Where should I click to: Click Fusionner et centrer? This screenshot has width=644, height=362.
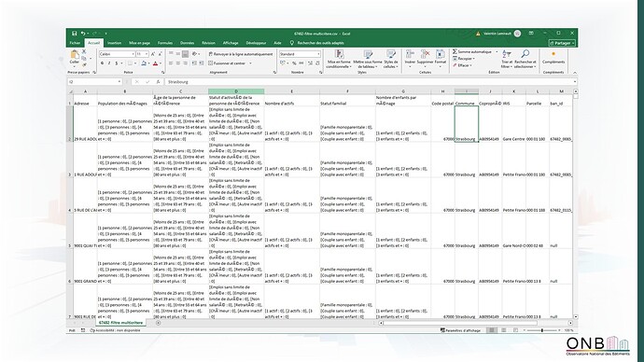[227, 63]
